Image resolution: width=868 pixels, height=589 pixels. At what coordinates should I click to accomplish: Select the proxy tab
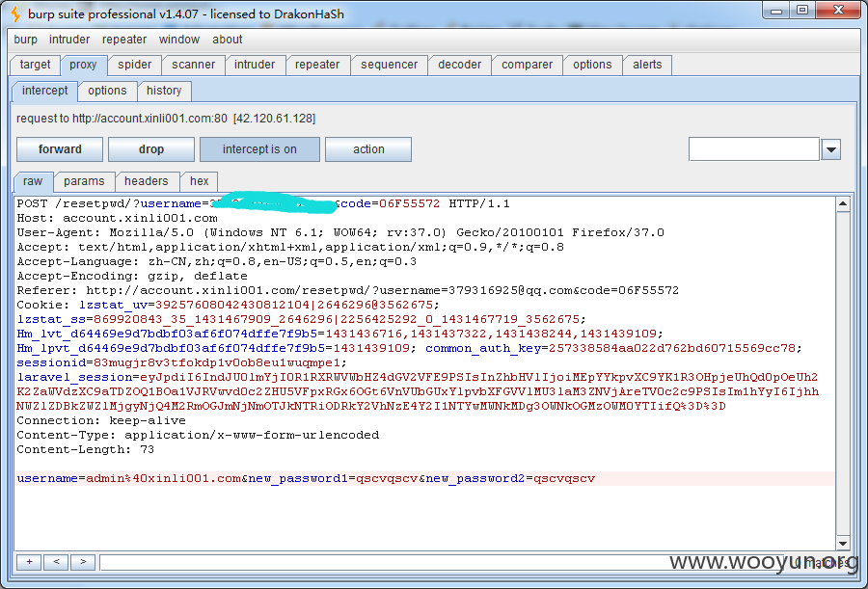click(83, 65)
